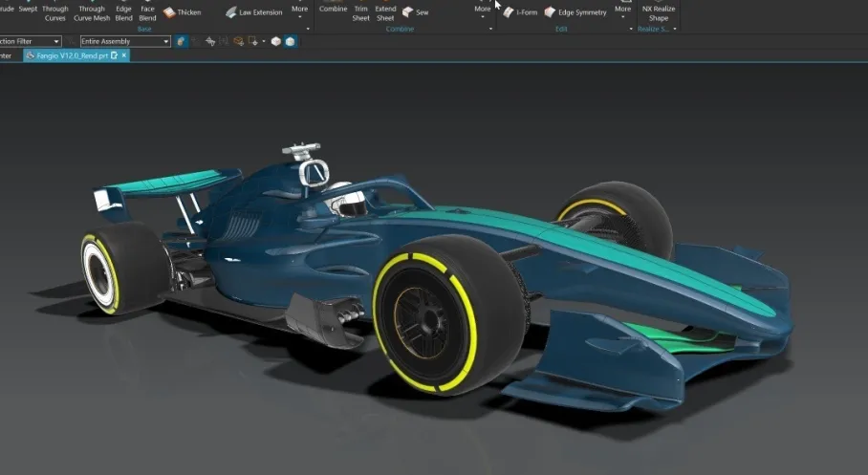
Task: Open NX Realize Shape
Action: pos(659,13)
